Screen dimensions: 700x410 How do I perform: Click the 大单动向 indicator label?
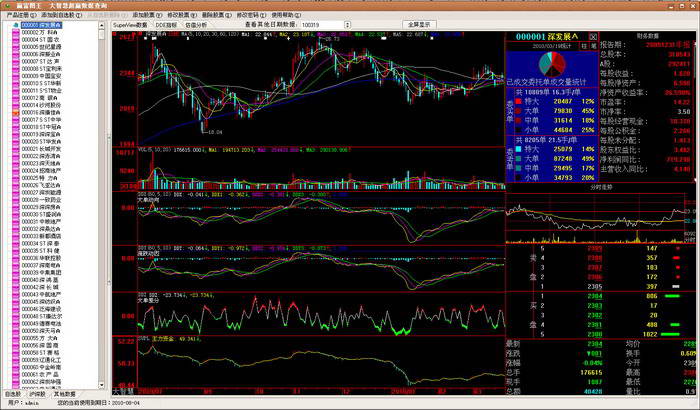148,200
